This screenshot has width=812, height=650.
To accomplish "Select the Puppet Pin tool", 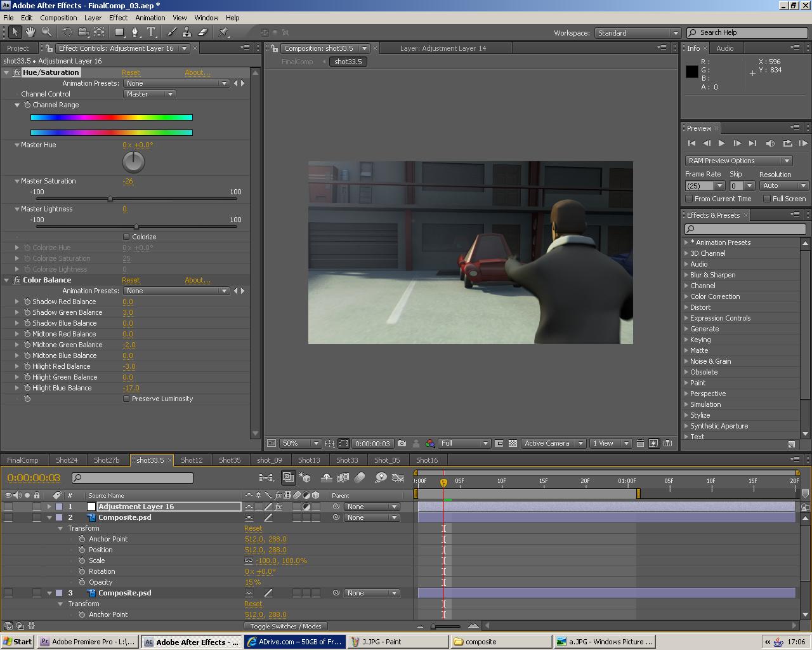I will pos(224,32).
